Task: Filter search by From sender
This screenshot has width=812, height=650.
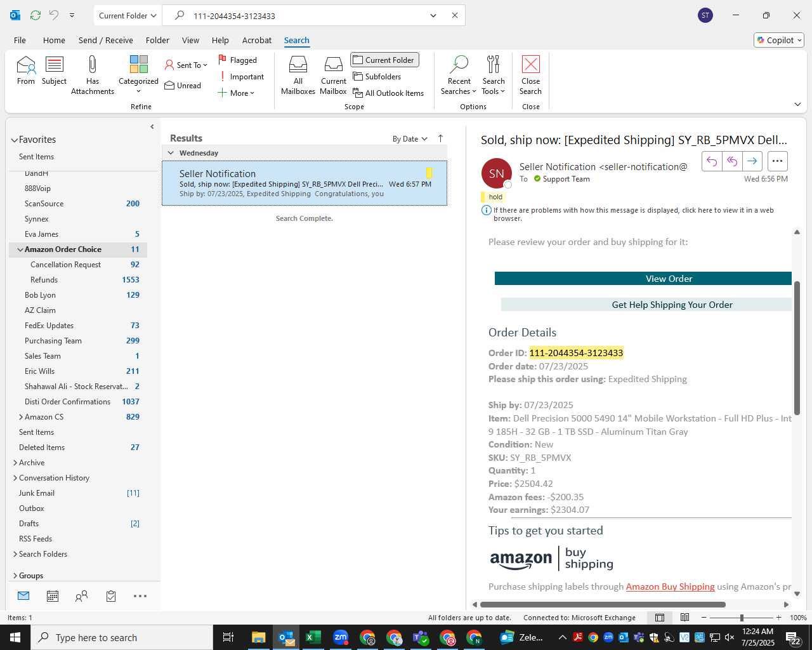Action: tap(26, 70)
